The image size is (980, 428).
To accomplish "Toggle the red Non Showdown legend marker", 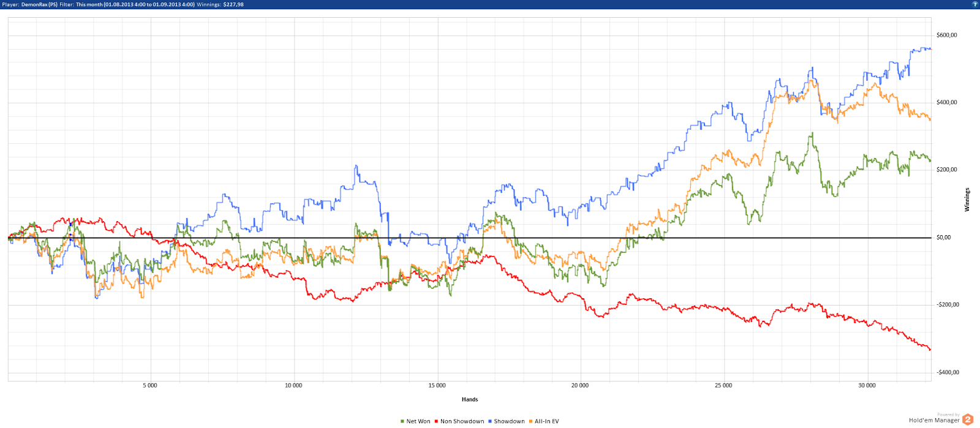I will 437,421.
